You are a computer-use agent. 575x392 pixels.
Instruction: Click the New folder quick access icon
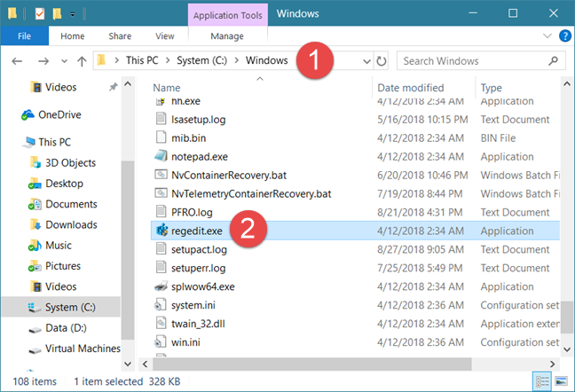click(x=57, y=14)
